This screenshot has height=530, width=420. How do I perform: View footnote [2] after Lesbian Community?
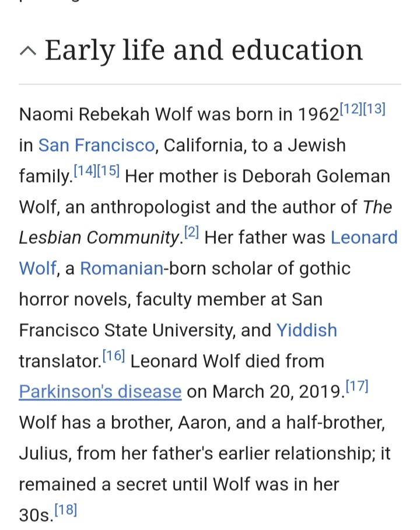pos(192,233)
